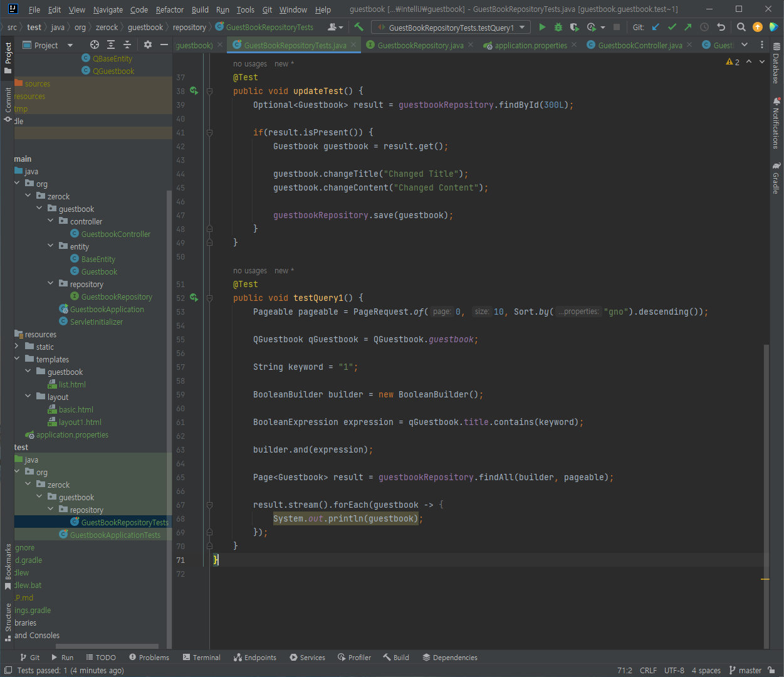This screenshot has width=784, height=677.
Task: Click the CRLF line separator status
Action: (x=648, y=671)
